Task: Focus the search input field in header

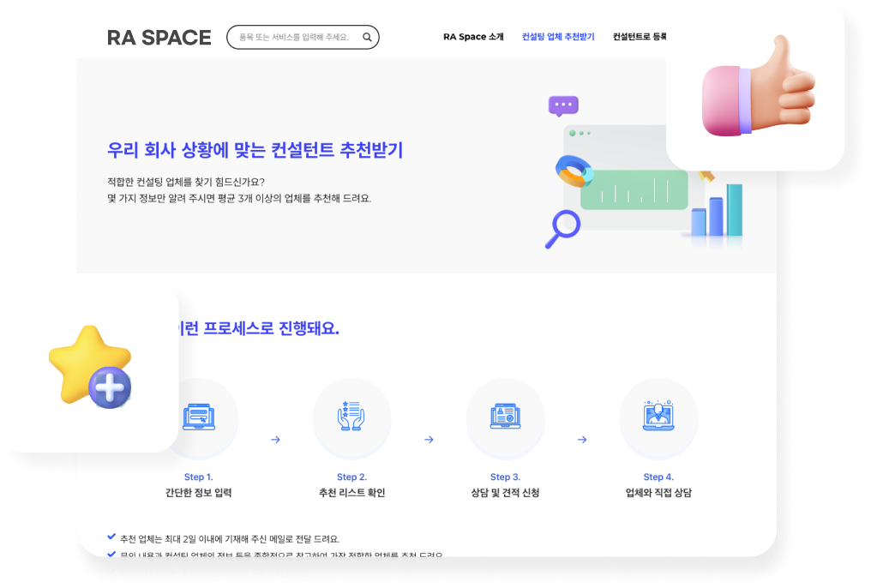Action: point(291,38)
